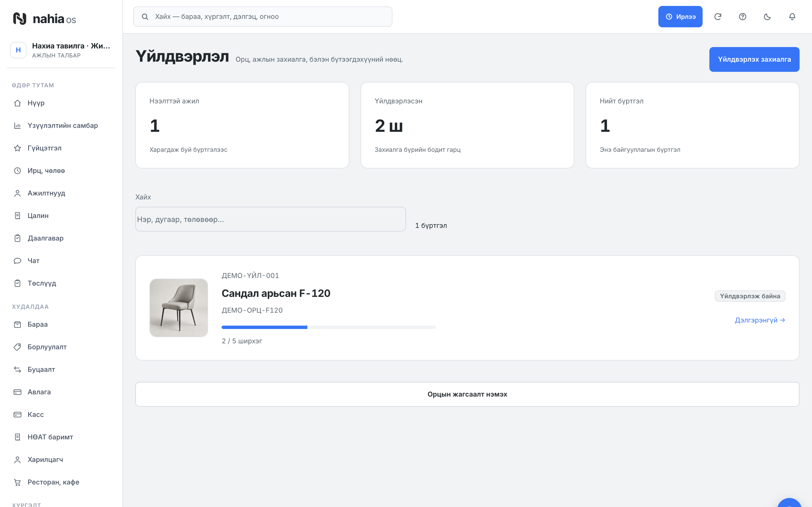Open the workspace switcher Нахиа тавилга
The image size is (812, 507).
tap(61, 50)
